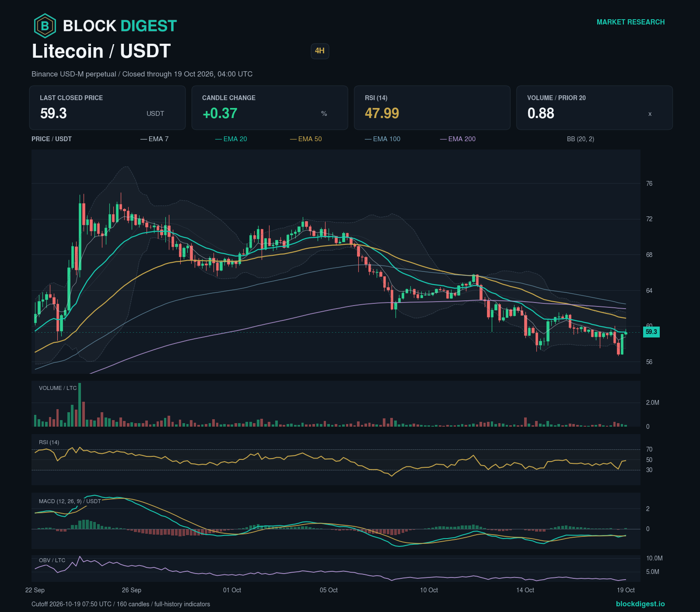Click the 4H timeframe badge
This screenshot has height=612, width=700.
click(320, 51)
